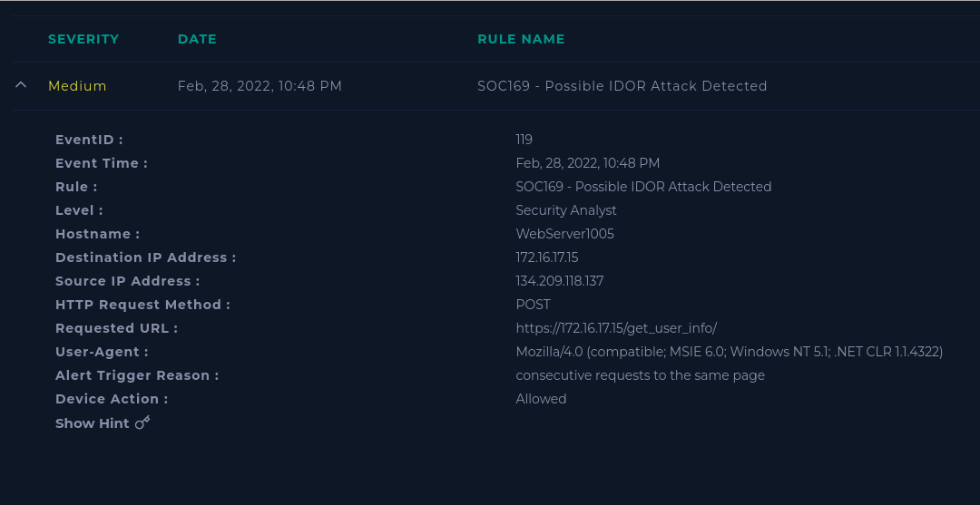Image resolution: width=980 pixels, height=505 pixels.
Task: Collapse the SOC169 alert row chevron
Action: 21,85
